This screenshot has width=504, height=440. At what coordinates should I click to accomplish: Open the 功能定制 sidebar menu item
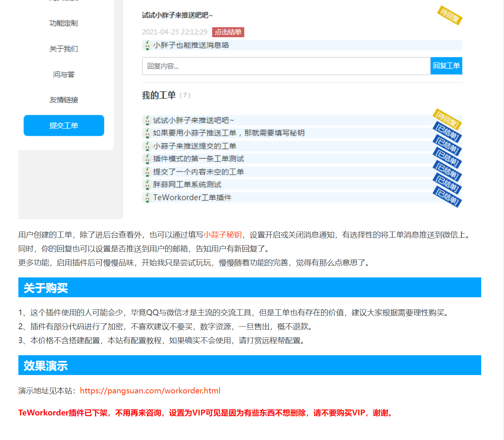(64, 23)
